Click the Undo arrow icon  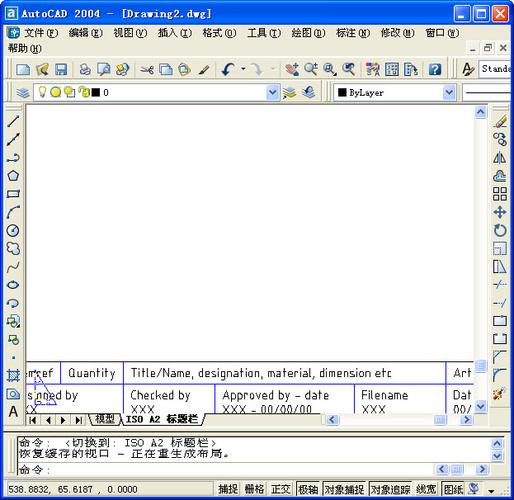229,69
